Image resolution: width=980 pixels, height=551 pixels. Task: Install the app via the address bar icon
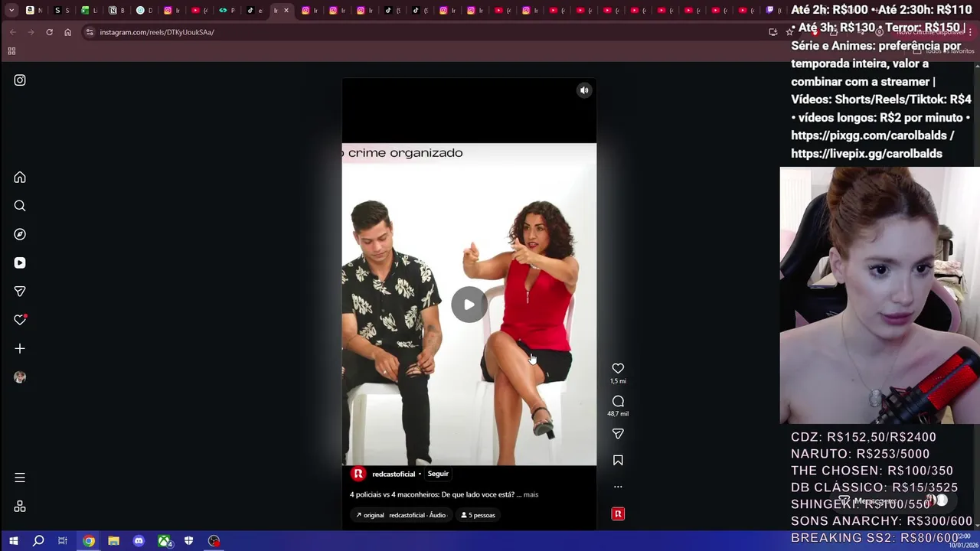pyautogui.click(x=773, y=32)
